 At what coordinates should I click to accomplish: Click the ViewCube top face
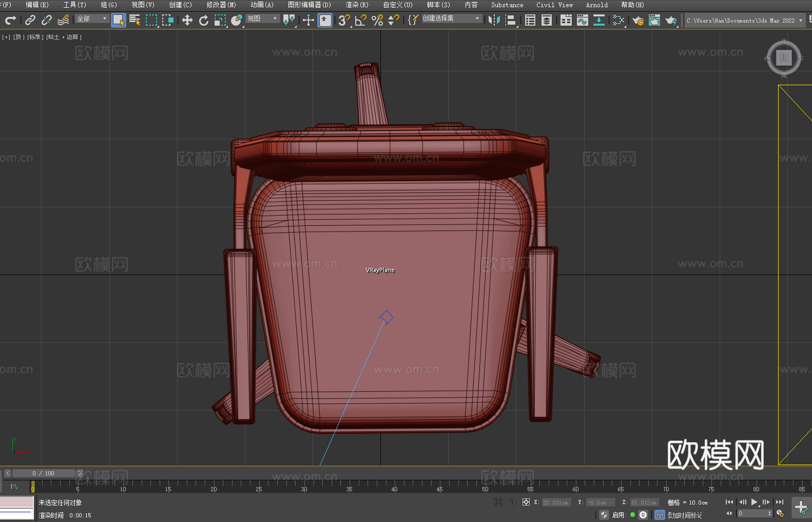784,57
